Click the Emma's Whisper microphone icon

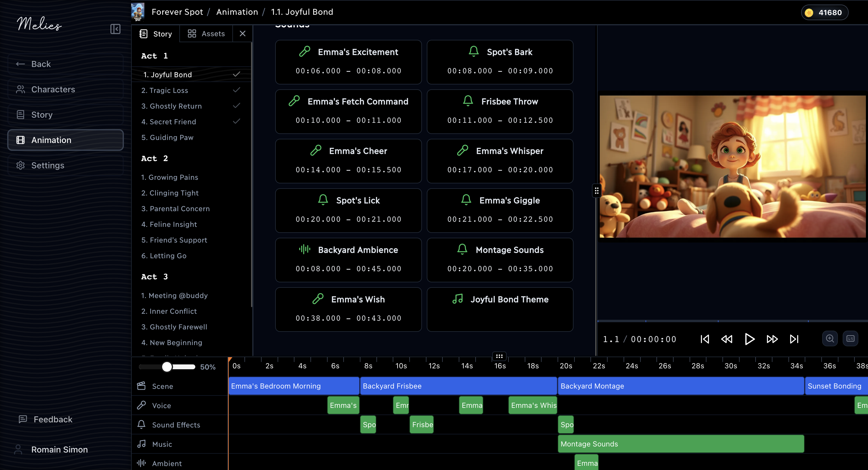coord(463,150)
